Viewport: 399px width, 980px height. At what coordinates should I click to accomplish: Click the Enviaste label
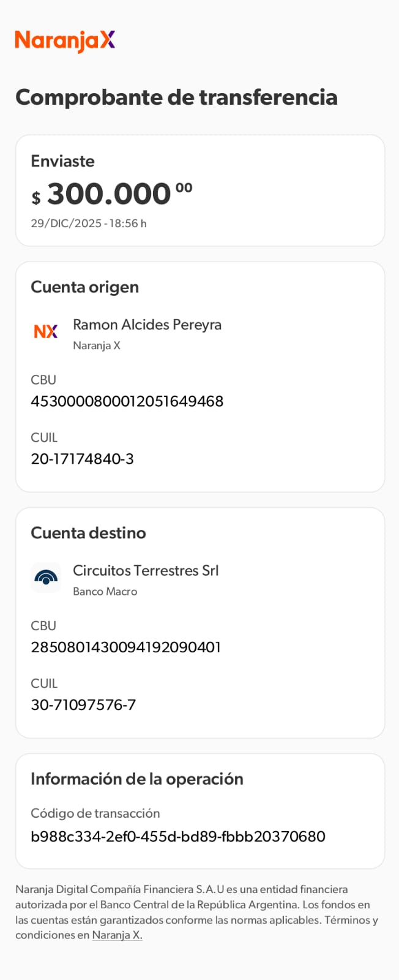62,161
